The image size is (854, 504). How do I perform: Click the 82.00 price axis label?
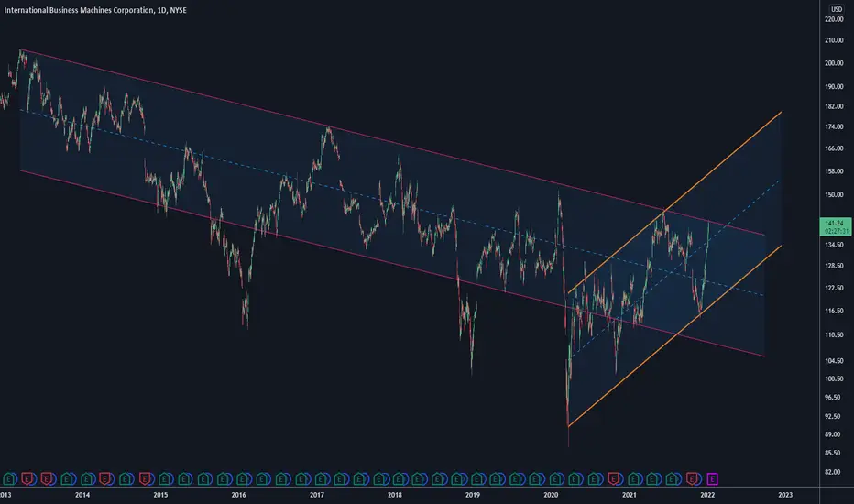click(834, 472)
